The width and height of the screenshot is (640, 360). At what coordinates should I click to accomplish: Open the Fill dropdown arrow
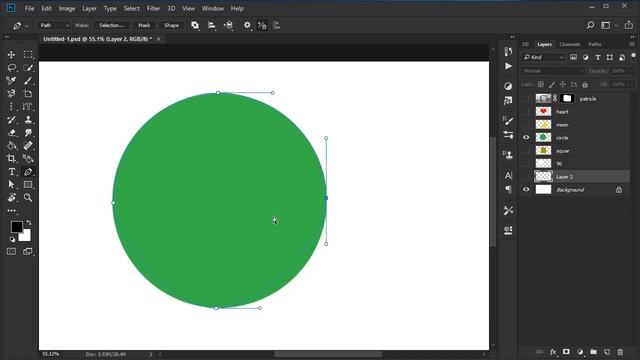(x=631, y=84)
